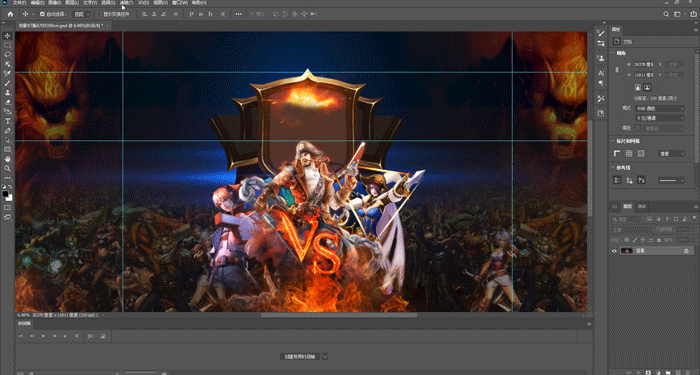Open the guides line style dropdown
This screenshot has height=375, width=700.
[671, 180]
